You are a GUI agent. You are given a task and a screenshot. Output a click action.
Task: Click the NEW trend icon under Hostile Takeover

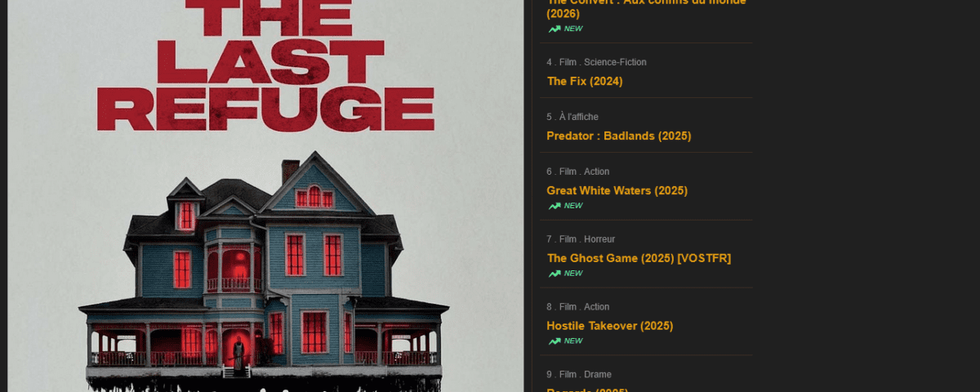click(555, 341)
